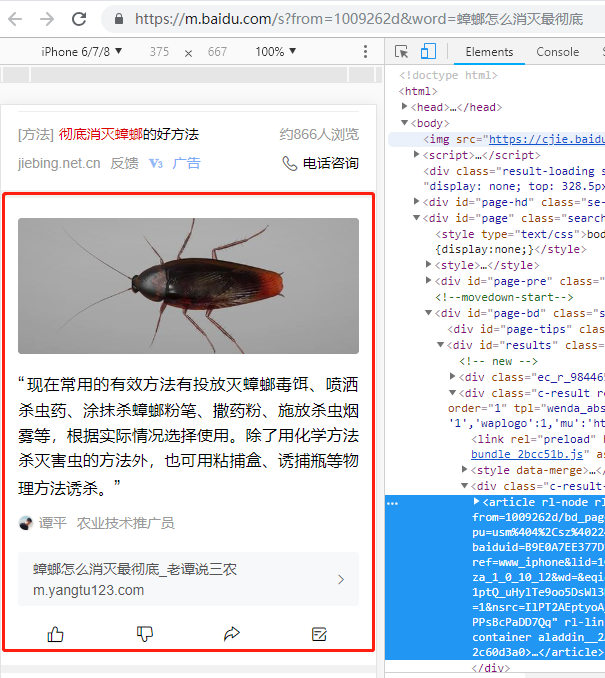This screenshot has height=678, width=605.
Task: Select the page-tips div line
Action: (x=525, y=329)
